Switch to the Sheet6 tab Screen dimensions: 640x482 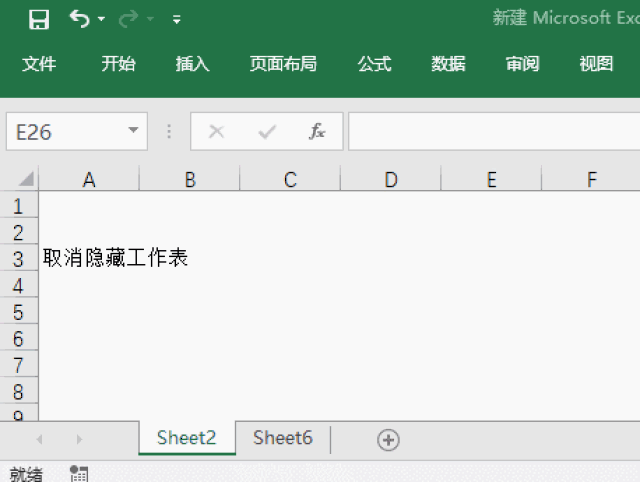coord(282,438)
